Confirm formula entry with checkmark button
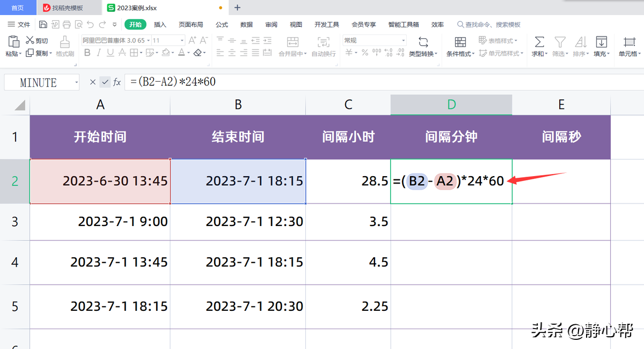The width and height of the screenshot is (644, 349). (105, 82)
